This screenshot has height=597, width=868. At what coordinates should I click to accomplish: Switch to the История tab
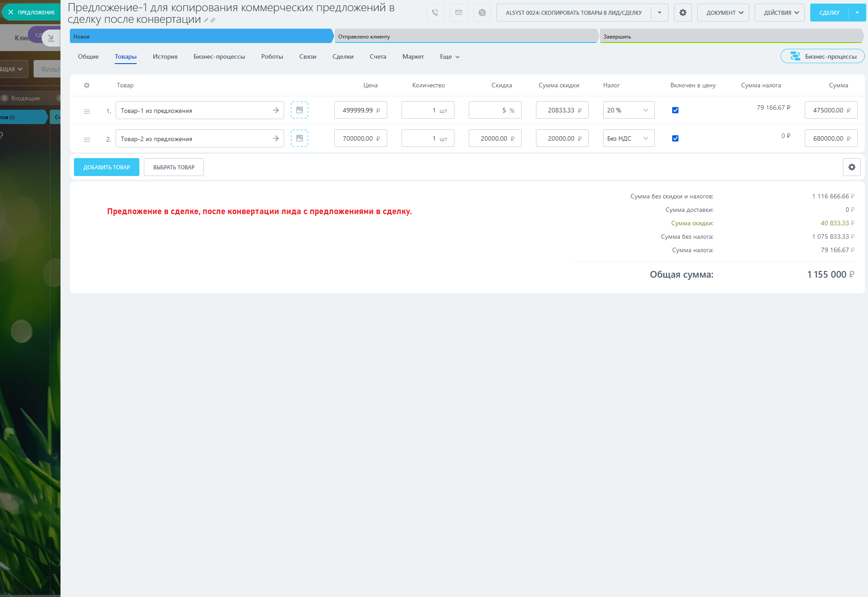click(x=165, y=56)
